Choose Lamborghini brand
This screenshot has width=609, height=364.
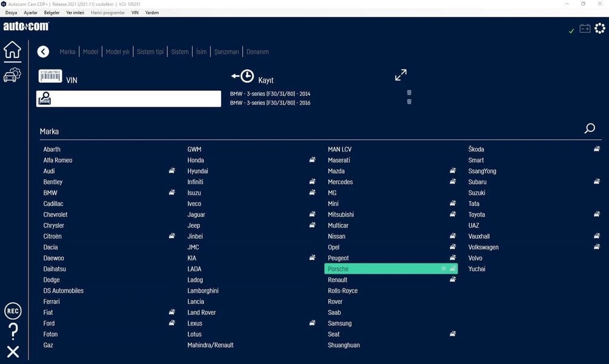click(203, 291)
